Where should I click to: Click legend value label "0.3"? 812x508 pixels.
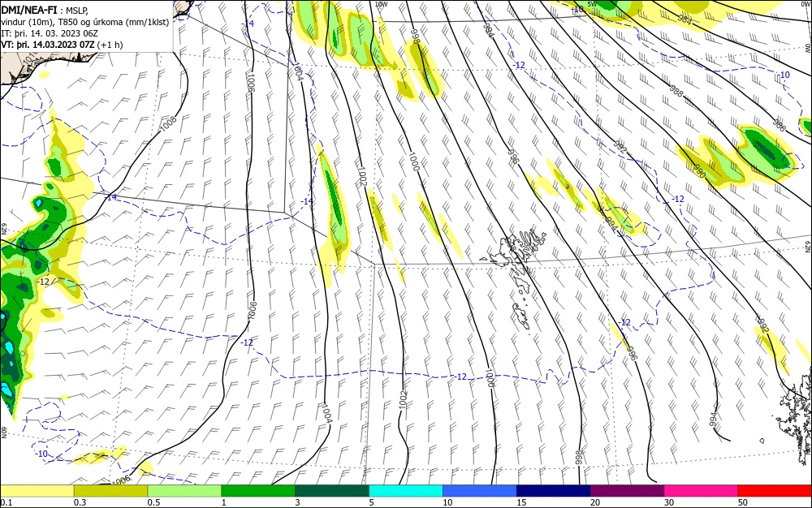click(x=80, y=502)
